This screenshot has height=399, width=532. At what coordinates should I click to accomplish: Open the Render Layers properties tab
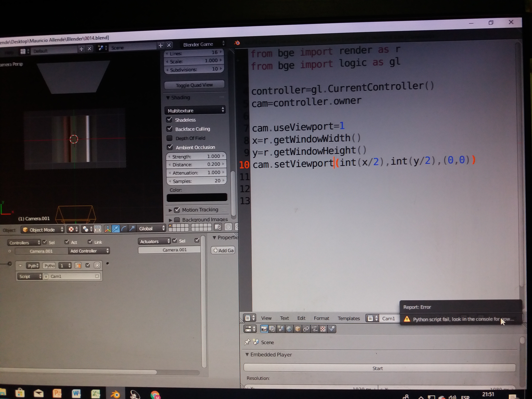pos(272,329)
